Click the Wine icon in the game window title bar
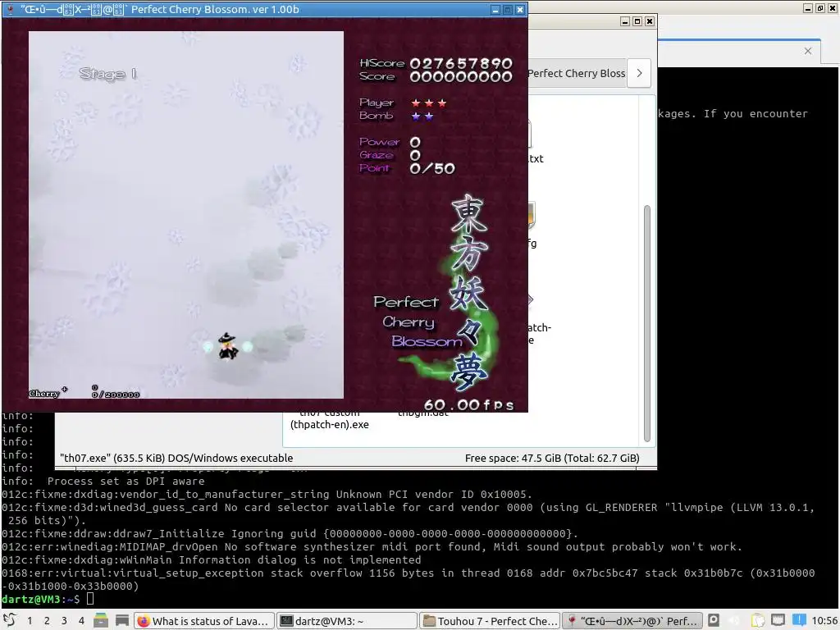 click(10, 9)
